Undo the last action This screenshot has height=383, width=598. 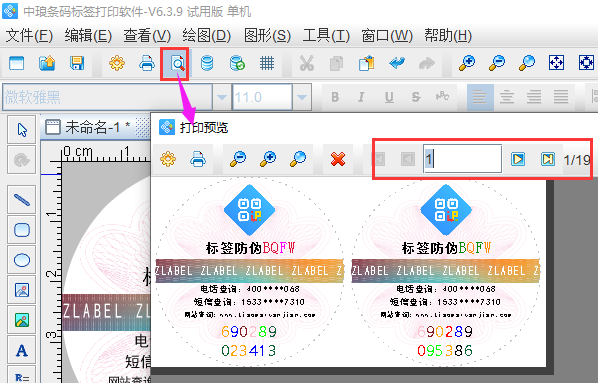click(397, 63)
